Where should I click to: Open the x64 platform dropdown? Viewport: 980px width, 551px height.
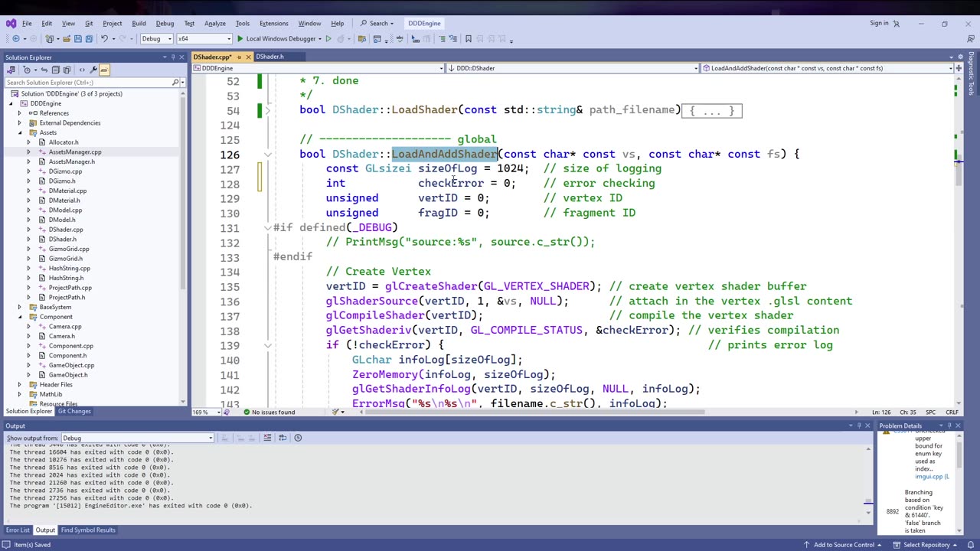204,38
